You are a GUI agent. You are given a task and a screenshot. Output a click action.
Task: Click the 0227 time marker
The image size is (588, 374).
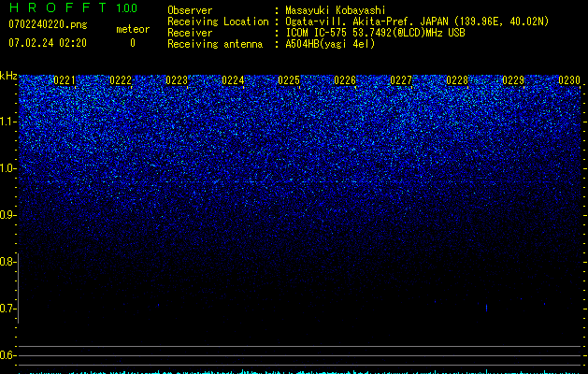coord(401,80)
